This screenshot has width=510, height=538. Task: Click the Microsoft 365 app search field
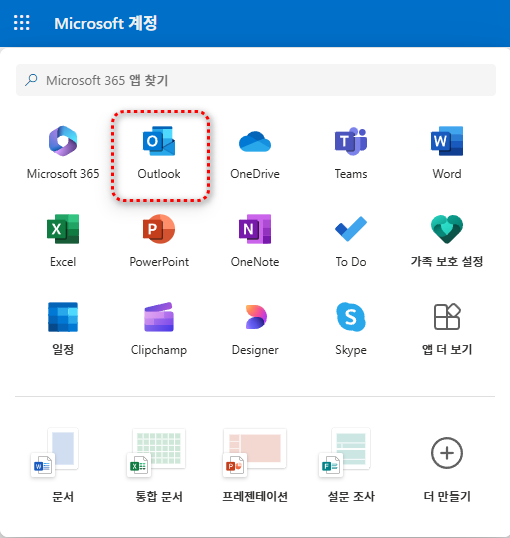[256, 80]
